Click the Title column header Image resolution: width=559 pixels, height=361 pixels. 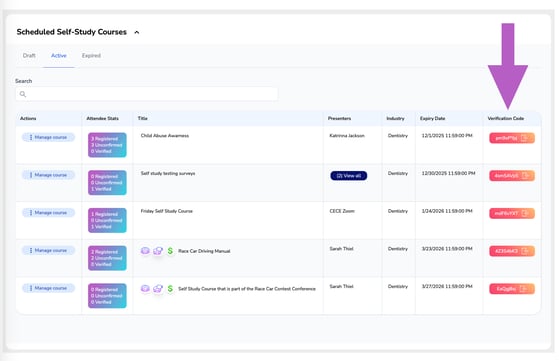pos(143,118)
